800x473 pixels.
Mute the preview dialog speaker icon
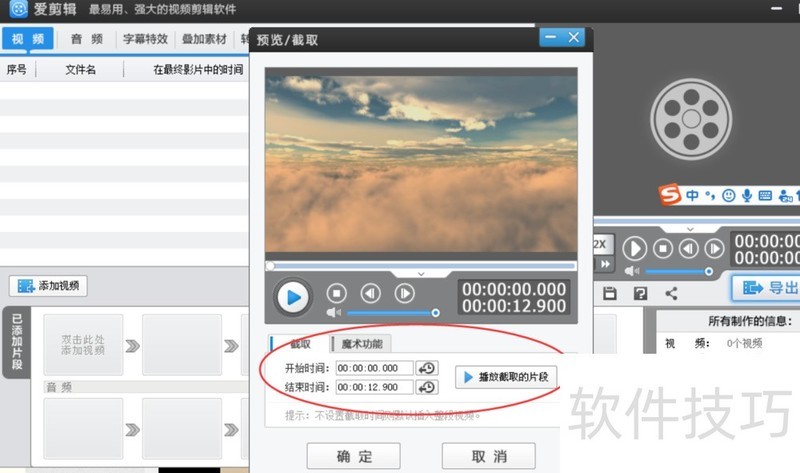(x=333, y=312)
